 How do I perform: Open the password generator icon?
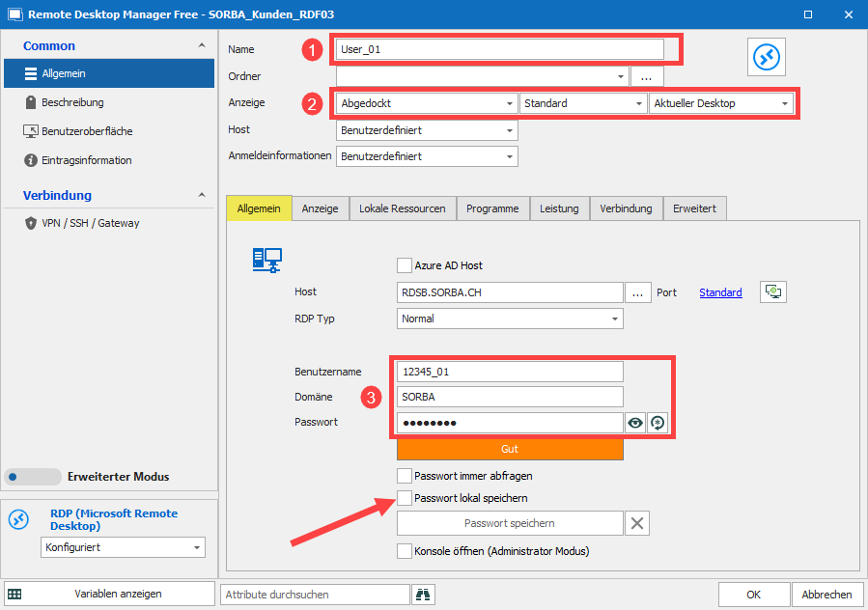[658, 423]
